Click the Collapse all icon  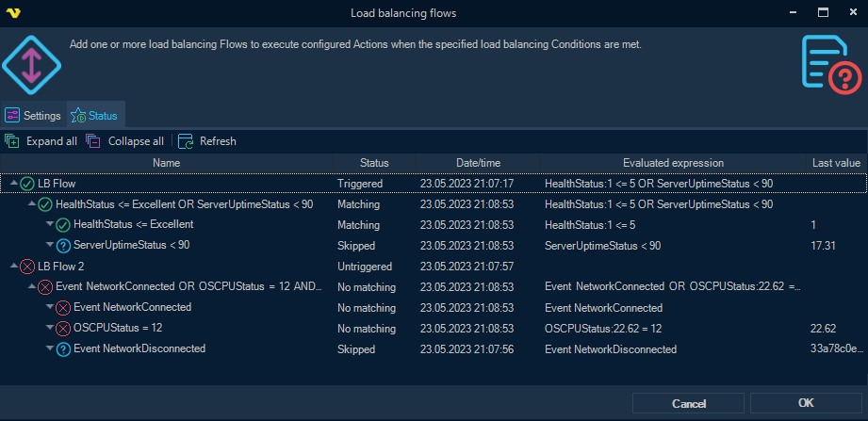coord(92,141)
